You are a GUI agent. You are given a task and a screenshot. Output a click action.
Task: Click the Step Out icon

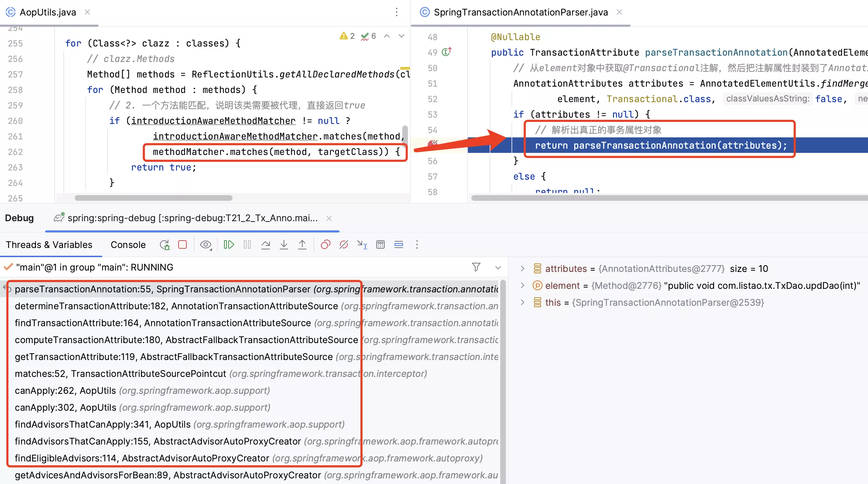click(302, 244)
